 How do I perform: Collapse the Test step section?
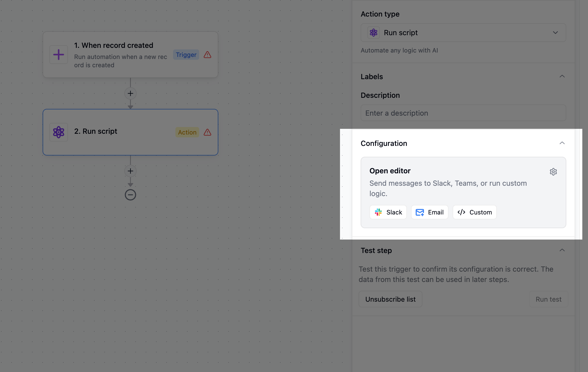pyautogui.click(x=562, y=250)
